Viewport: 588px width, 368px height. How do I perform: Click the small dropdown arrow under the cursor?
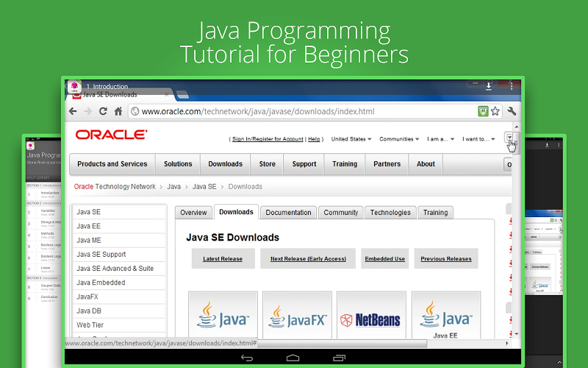(x=509, y=137)
